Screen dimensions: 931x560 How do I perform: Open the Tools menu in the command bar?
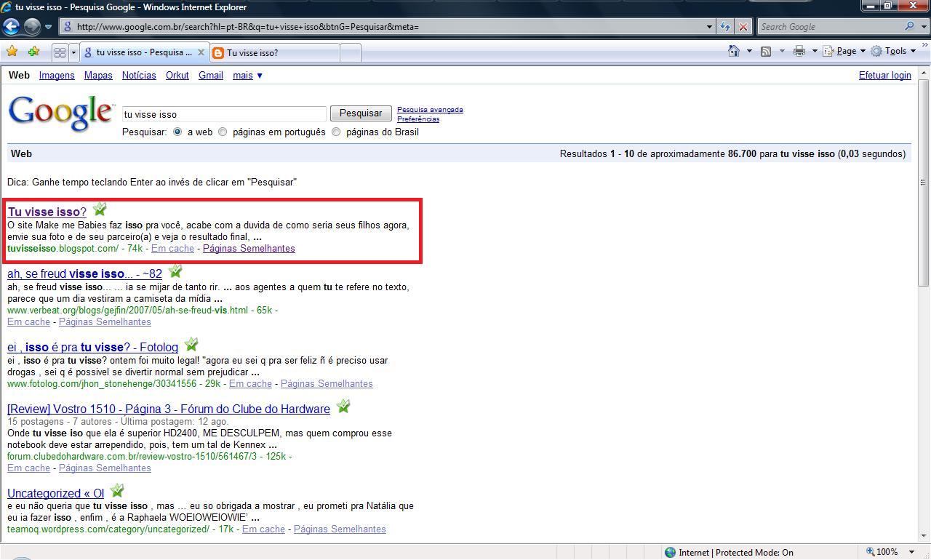click(894, 51)
